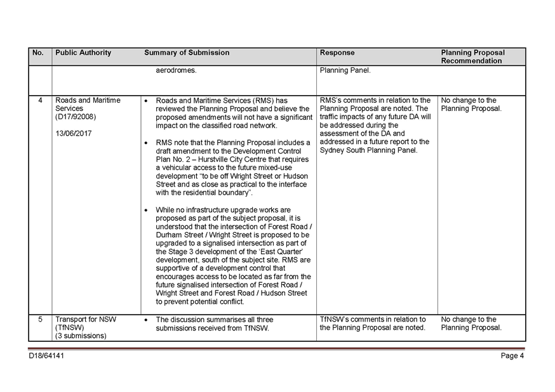Select "No change" recommendation in row 4

tap(472, 104)
